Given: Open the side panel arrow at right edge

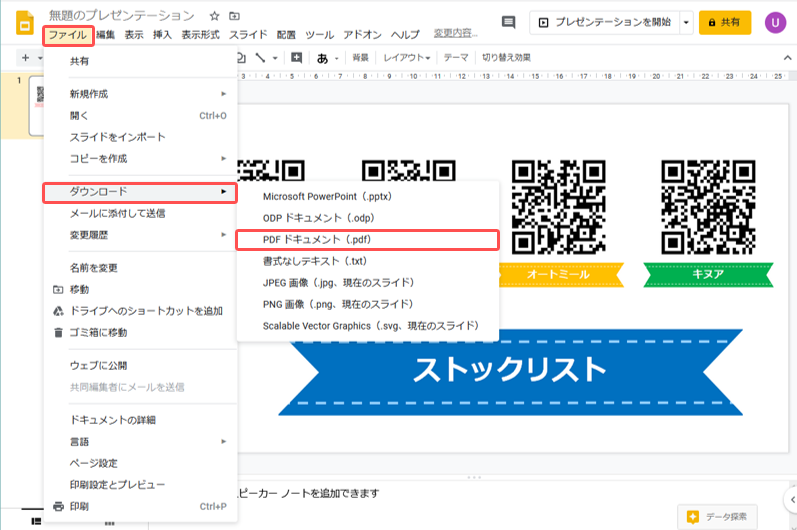Looking at the screenshot, I should point(792,500).
